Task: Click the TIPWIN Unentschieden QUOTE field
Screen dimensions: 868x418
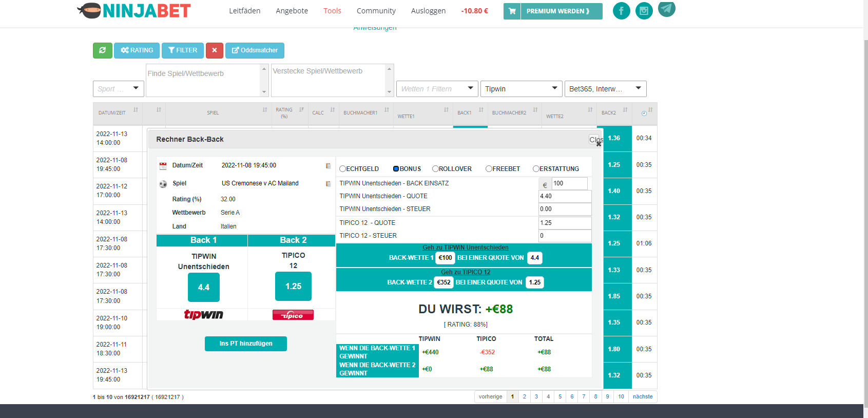Action: pos(565,196)
